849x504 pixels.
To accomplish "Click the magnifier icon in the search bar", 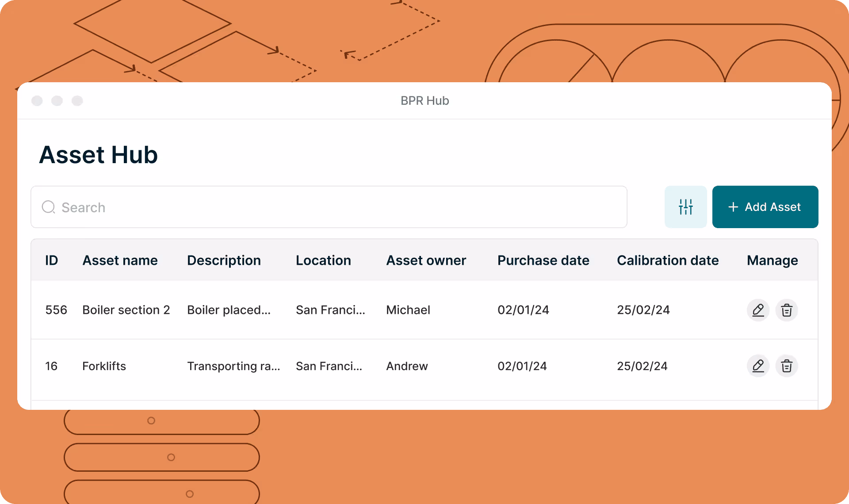I will (48, 207).
